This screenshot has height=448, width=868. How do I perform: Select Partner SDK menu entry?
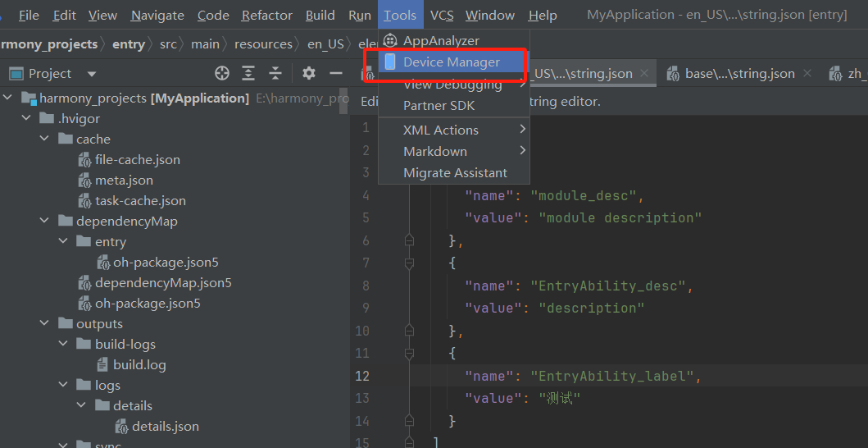tap(454, 105)
